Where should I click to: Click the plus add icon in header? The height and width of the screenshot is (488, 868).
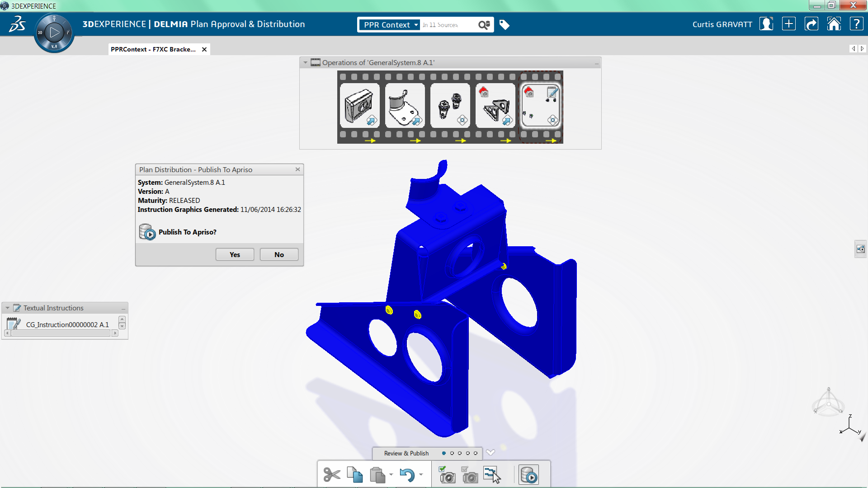tap(789, 24)
